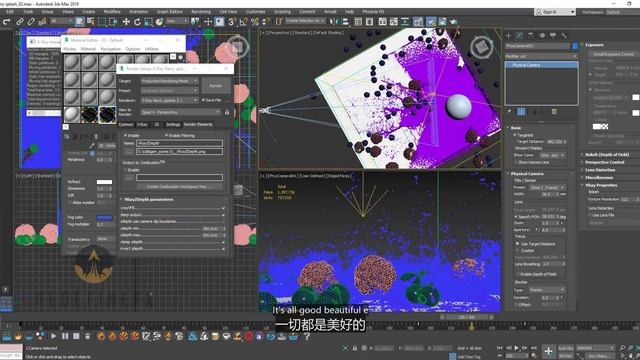Click the camera object color swatch
640x360 pixels.
pyautogui.click(x=575, y=46)
